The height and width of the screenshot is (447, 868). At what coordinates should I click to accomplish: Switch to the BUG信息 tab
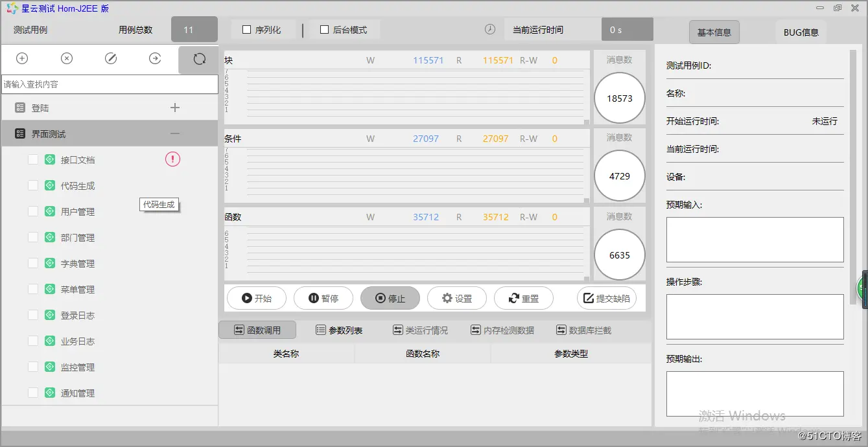coord(801,32)
